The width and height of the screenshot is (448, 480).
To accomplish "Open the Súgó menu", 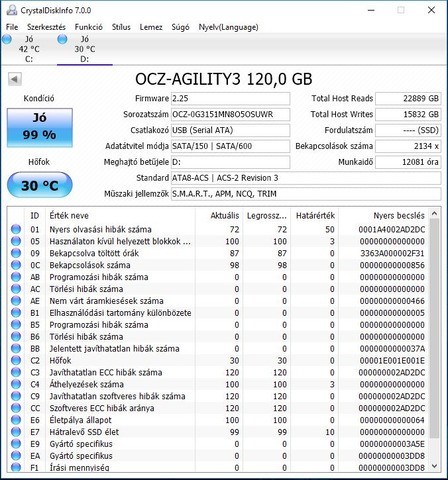I will tap(180, 27).
